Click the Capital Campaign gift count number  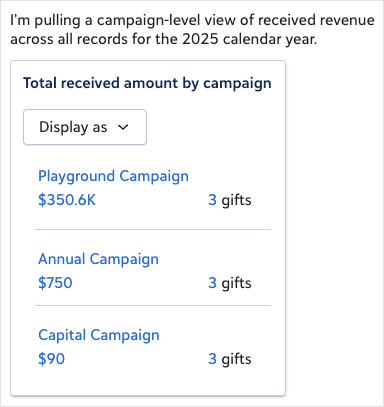[x=212, y=359]
